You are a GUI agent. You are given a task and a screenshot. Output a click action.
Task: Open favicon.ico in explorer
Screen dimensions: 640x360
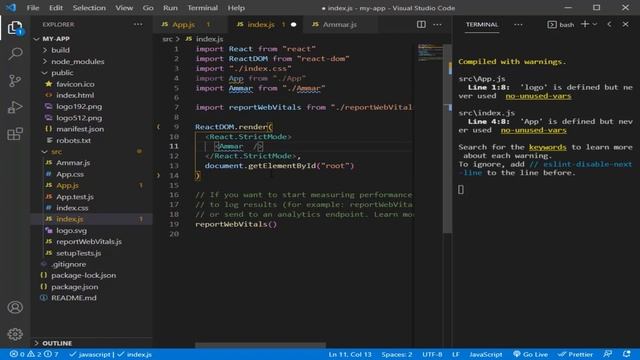click(x=75, y=84)
